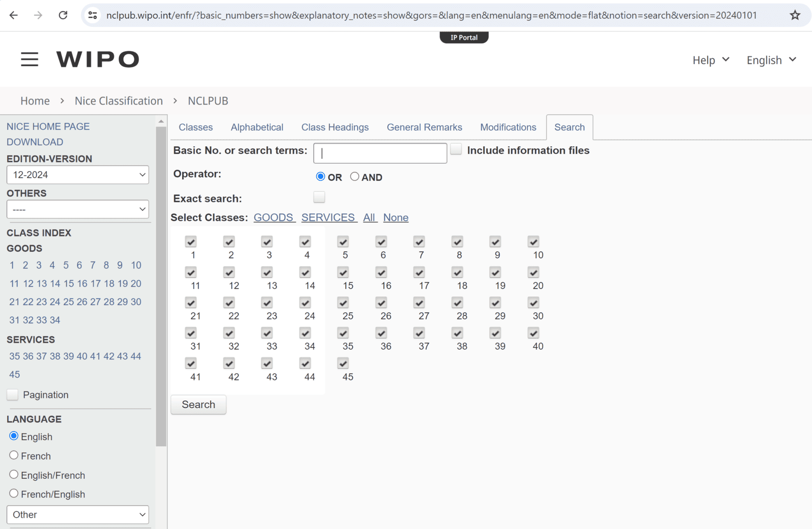
Task: Expand the Help menu
Action: tap(710, 60)
